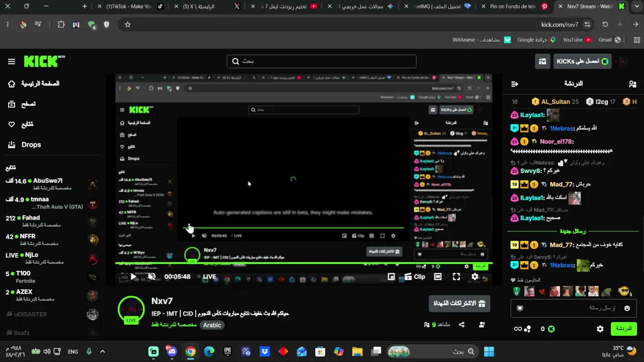Screen dimensions: 644x362
Task: Switch to the TikTok browser tab
Action: (130, 7)
